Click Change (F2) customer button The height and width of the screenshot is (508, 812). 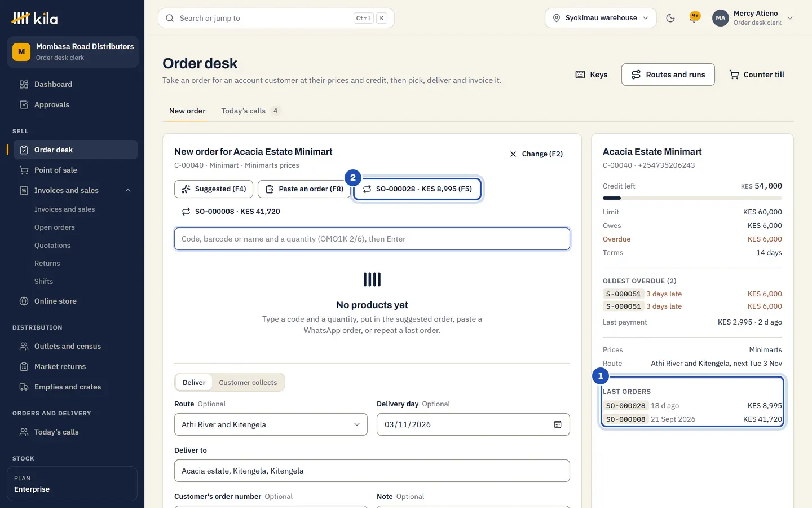(536, 154)
